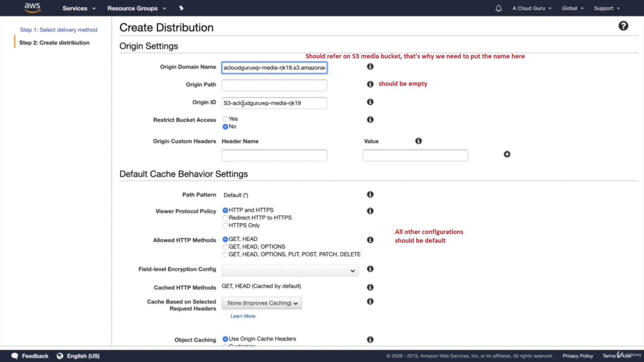Click info icon for Viewer Protocol Policy
The image size is (644, 362).
370,211
